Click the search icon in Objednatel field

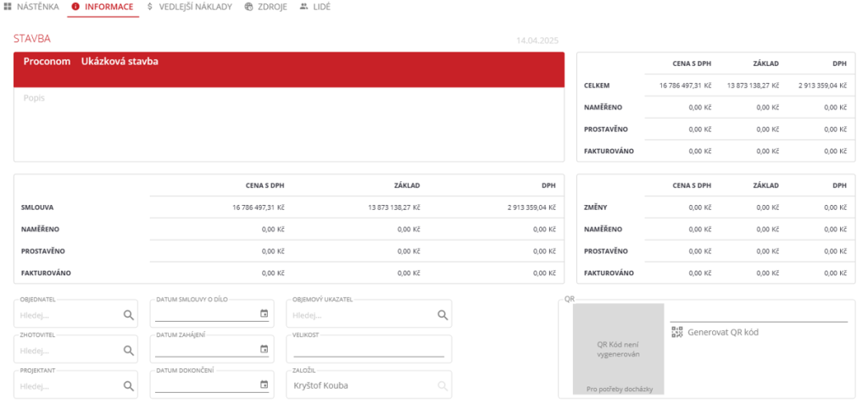[x=129, y=315]
